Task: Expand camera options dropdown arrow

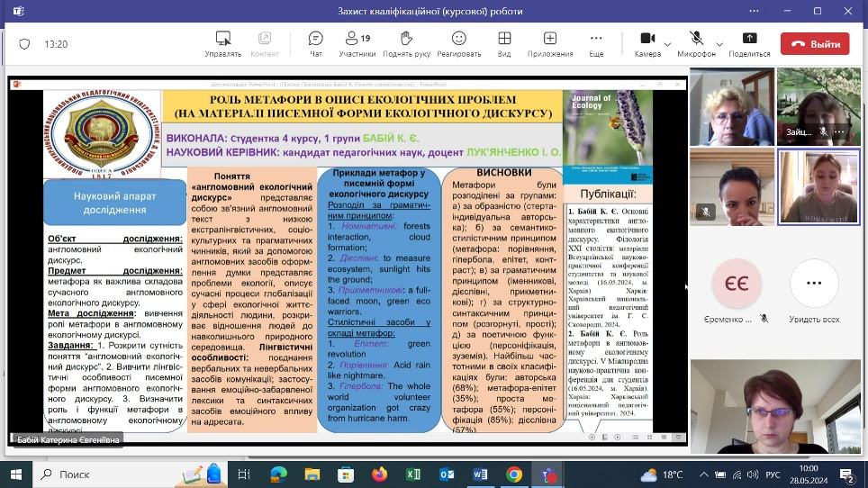Action: (x=667, y=44)
